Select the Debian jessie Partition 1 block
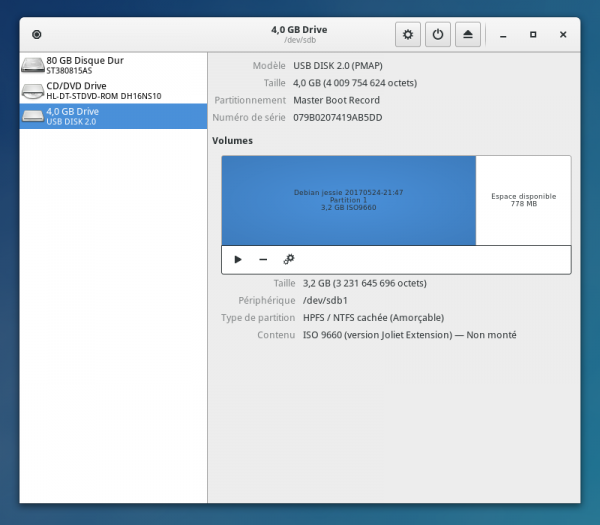Viewport: 600px width, 525px height. coord(348,200)
